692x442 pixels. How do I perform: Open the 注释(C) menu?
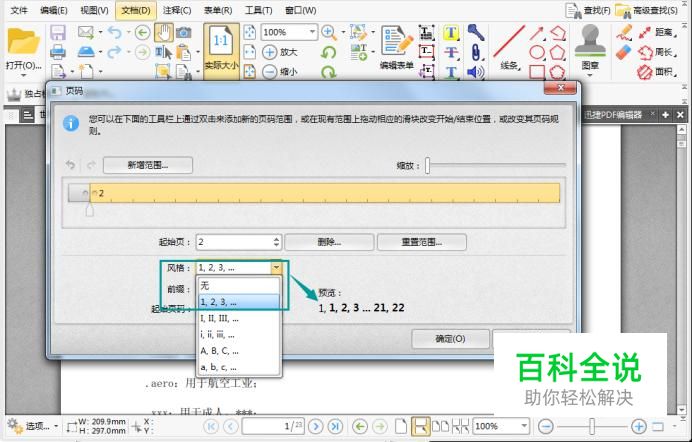[177, 10]
